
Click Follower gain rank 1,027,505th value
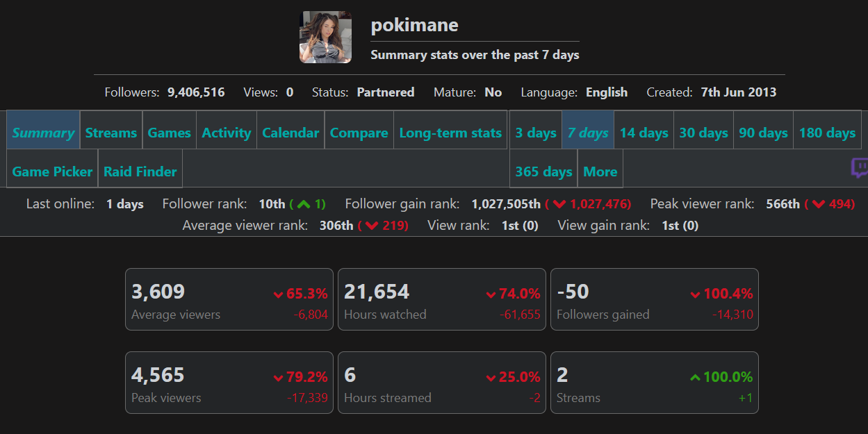506,204
